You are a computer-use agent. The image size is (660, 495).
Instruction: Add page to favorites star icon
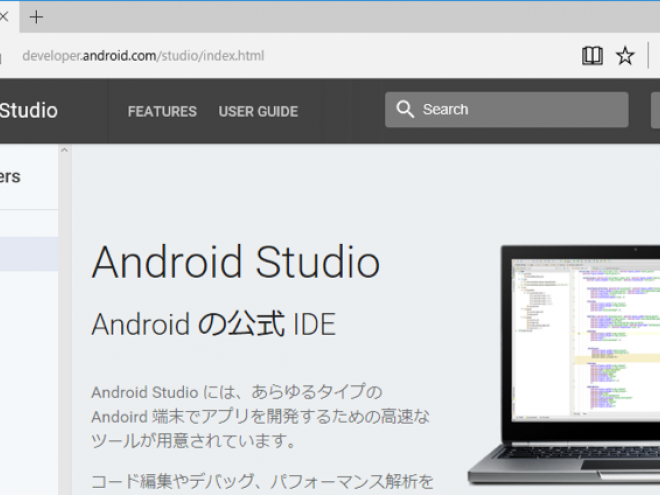pos(625,56)
